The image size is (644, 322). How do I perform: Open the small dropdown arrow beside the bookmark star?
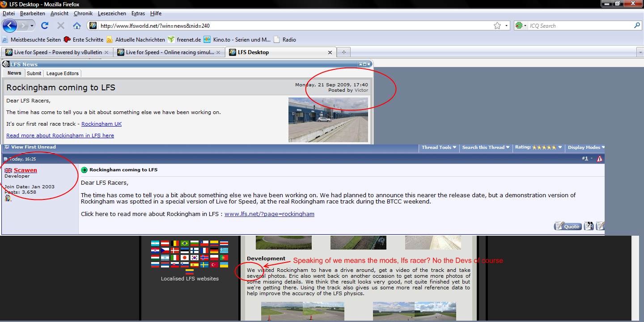[x=507, y=26]
